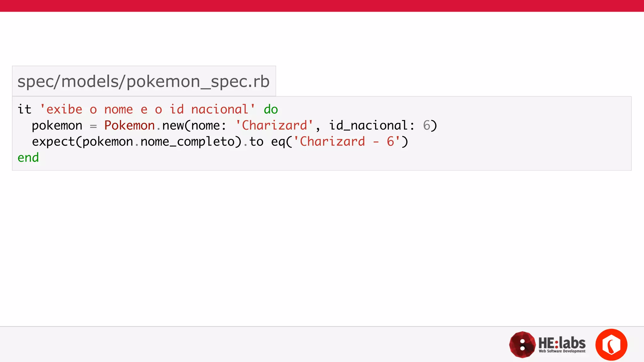Screen dimensions: 644x362
Task: Click the HE:labs Web Software Development text
Action: tap(562, 345)
